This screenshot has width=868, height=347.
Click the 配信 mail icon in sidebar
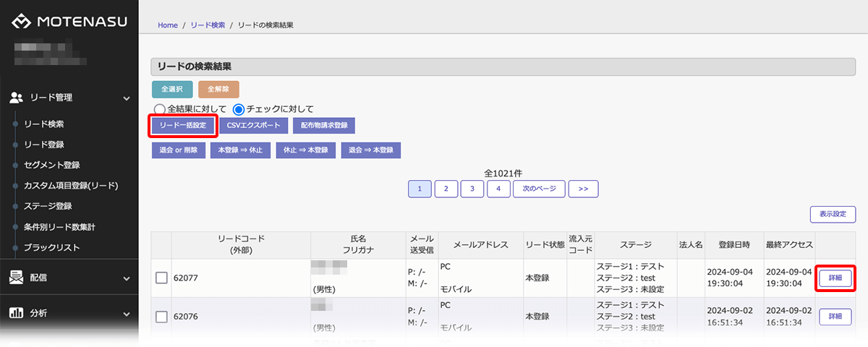coord(17,277)
